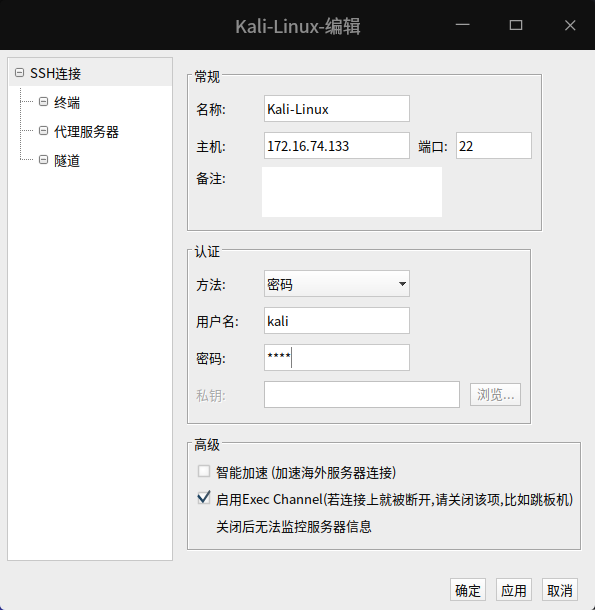The width and height of the screenshot is (595, 610).
Task: Enable the 智能加速 checkbox
Action: point(204,471)
